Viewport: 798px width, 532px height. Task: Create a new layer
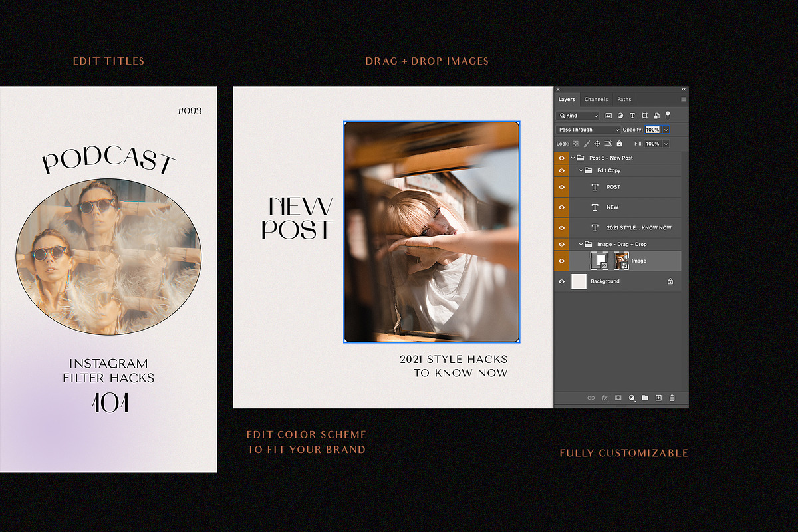click(658, 398)
